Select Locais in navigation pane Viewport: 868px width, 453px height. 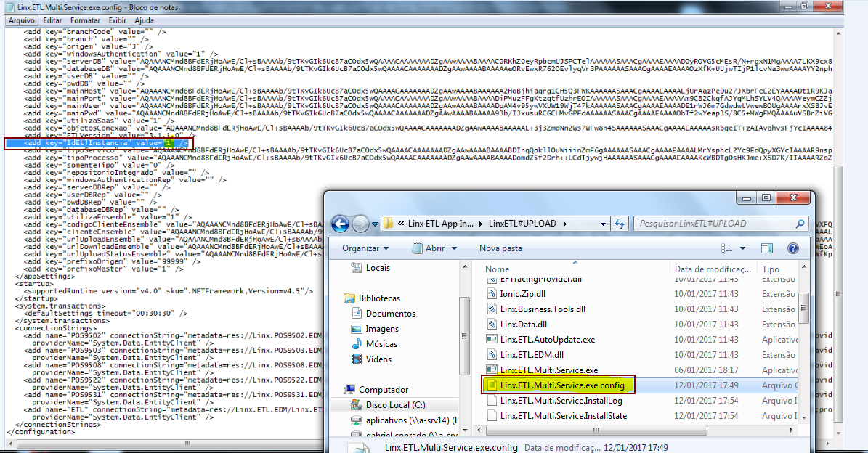tap(378, 268)
